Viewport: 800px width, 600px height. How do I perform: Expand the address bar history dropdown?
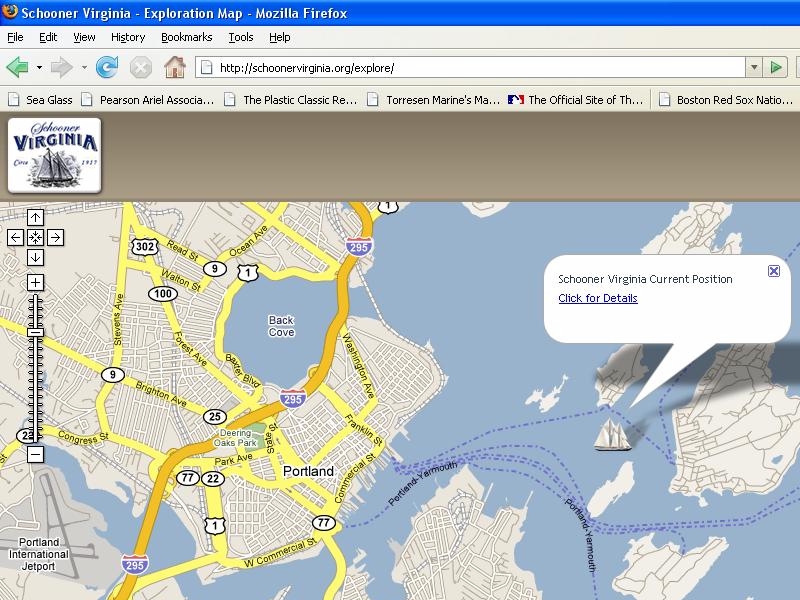754,67
